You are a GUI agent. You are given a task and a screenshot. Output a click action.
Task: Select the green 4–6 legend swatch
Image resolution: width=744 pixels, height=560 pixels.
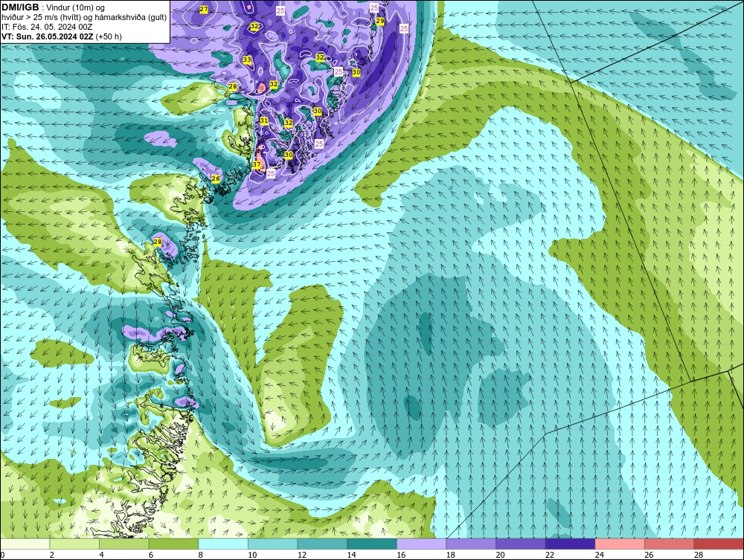pos(124,544)
